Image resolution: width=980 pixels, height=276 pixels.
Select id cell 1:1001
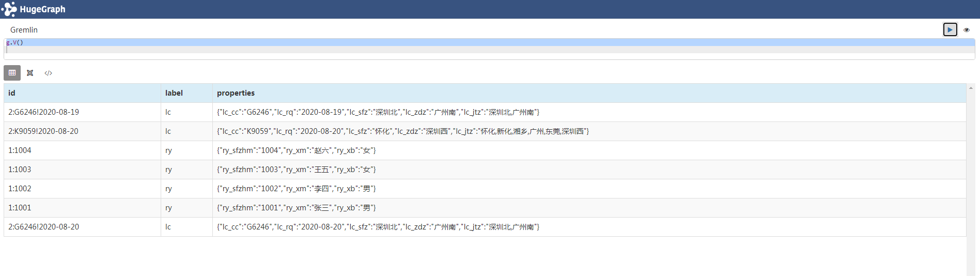pos(82,208)
